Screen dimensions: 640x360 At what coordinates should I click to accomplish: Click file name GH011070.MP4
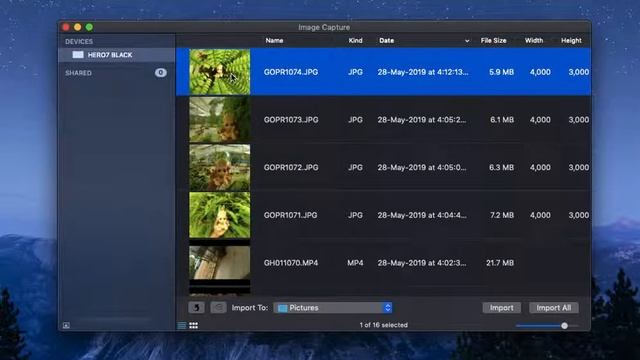(291, 263)
